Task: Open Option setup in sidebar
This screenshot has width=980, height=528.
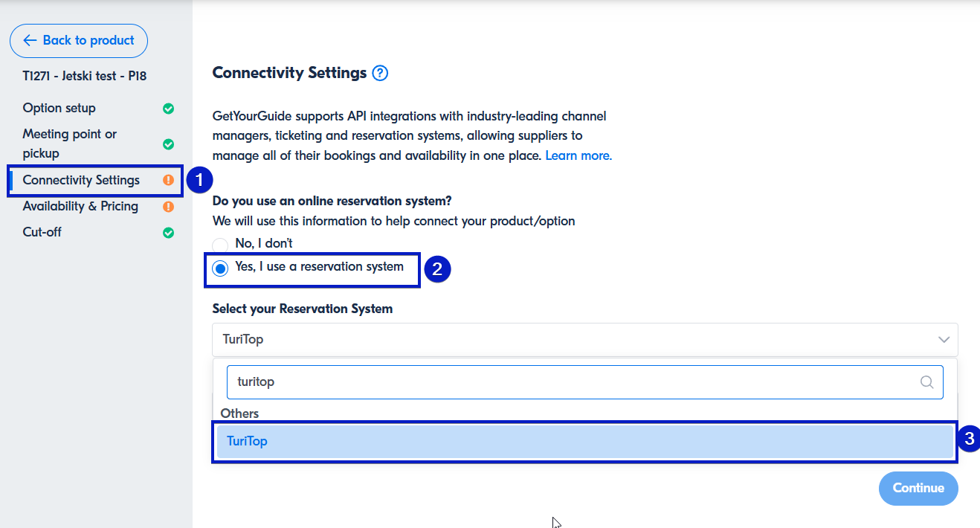Action: point(59,109)
